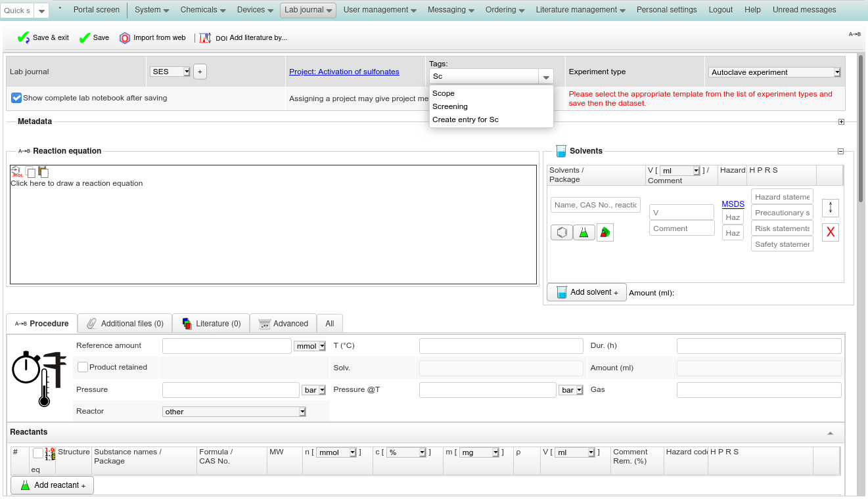Open the Devices menu
This screenshot has width=868, height=499.
256,10
